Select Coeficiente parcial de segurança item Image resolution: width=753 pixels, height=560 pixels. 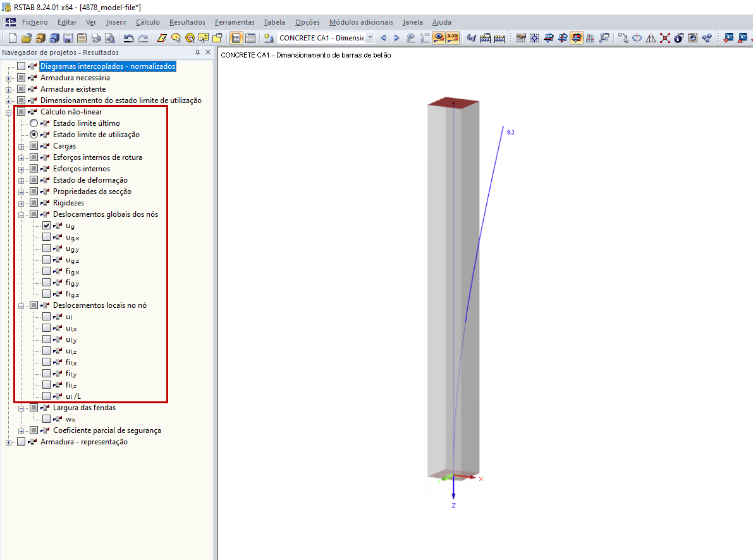pos(107,430)
